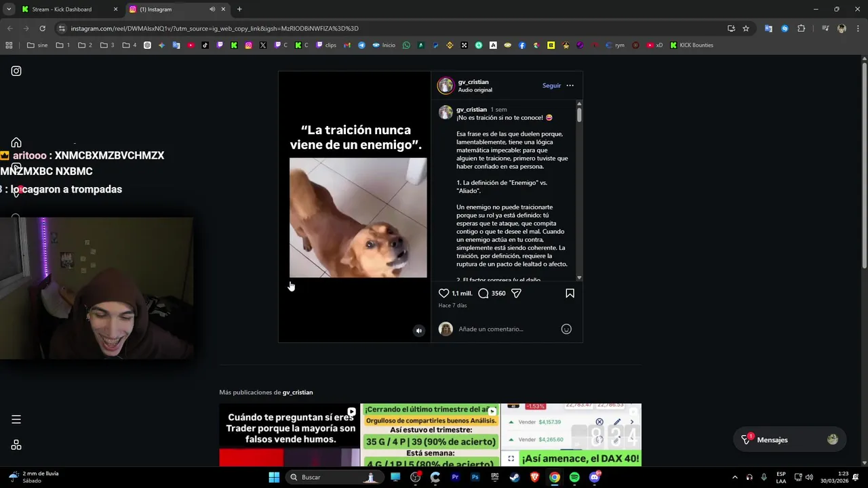Open the Windows Start menu
The height and width of the screenshot is (488, 868).
coord(274,477)
